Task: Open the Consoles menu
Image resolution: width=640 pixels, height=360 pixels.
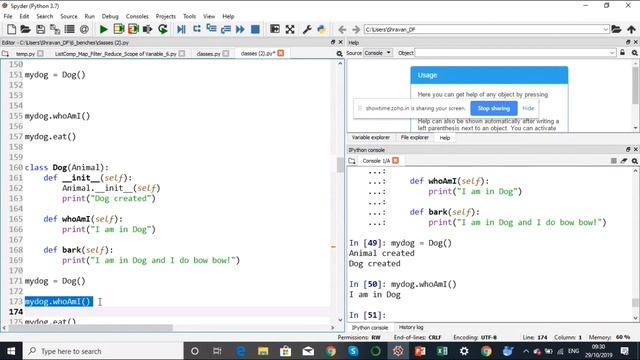Action: click(x=137, y=16)
